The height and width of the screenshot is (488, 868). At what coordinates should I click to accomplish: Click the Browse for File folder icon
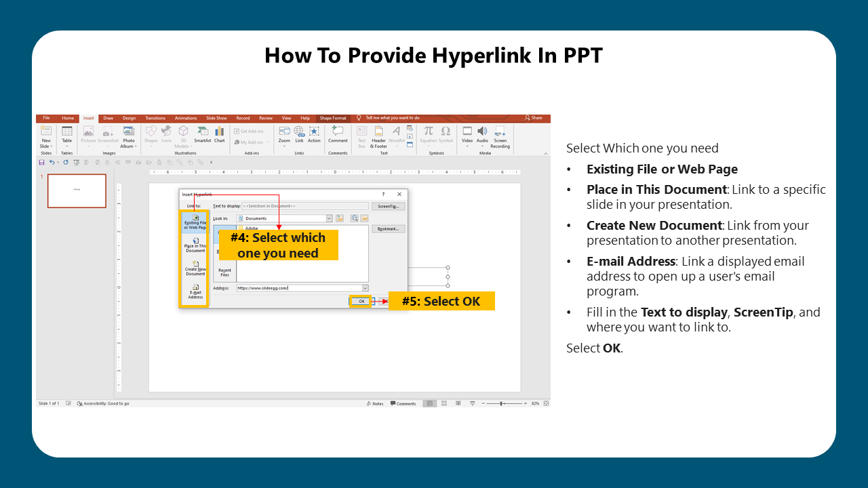click(364, 218)
